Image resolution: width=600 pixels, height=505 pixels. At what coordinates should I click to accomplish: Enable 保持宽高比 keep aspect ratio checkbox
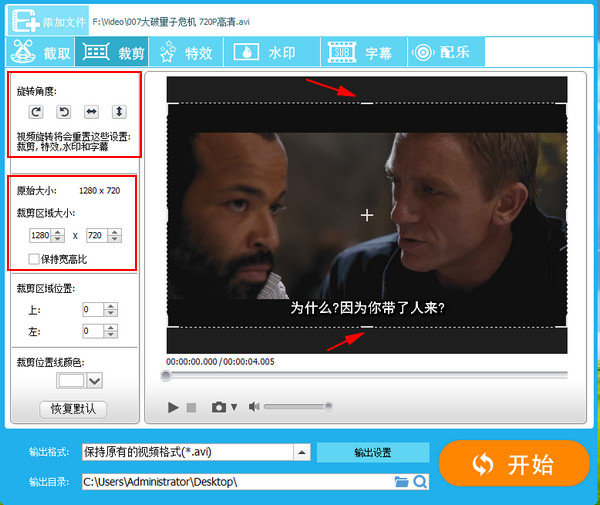click(x=34, y=259)
